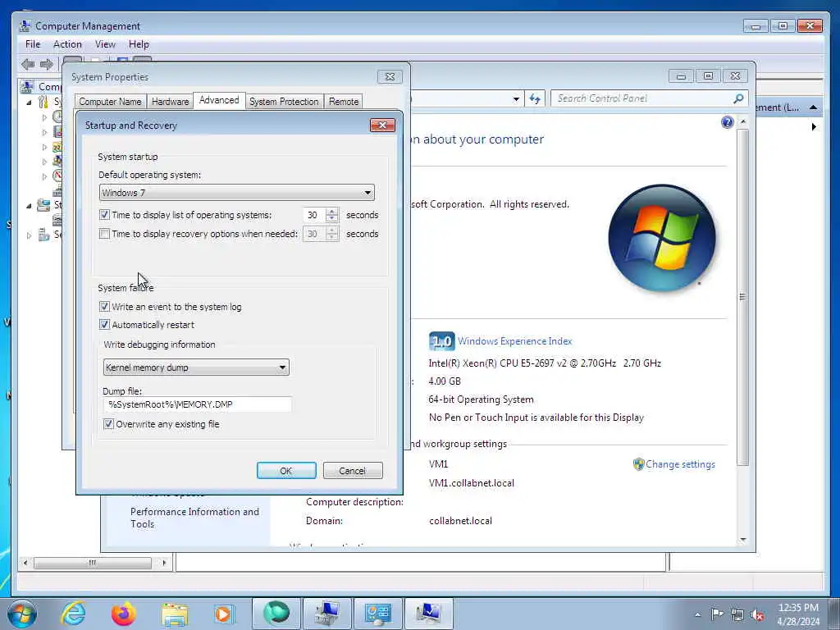Click the refresh icon beside the address bar
This screenshot has width=840, height=630.
(535, 98)
